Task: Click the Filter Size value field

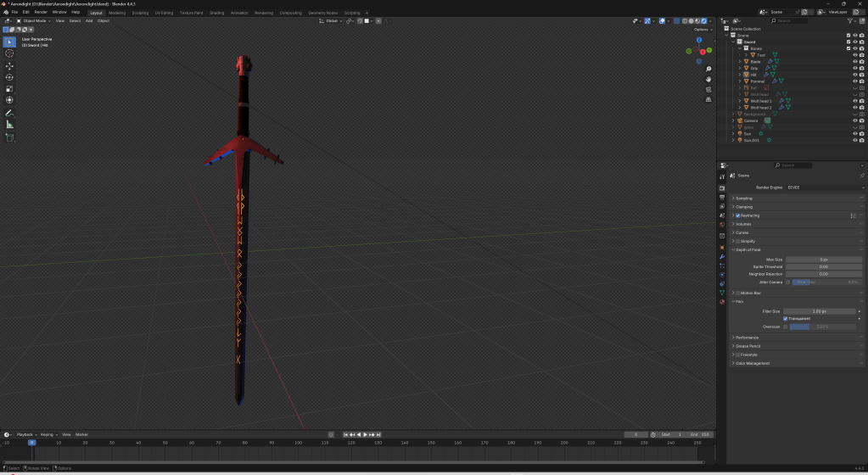Action: tap(820, 311)
